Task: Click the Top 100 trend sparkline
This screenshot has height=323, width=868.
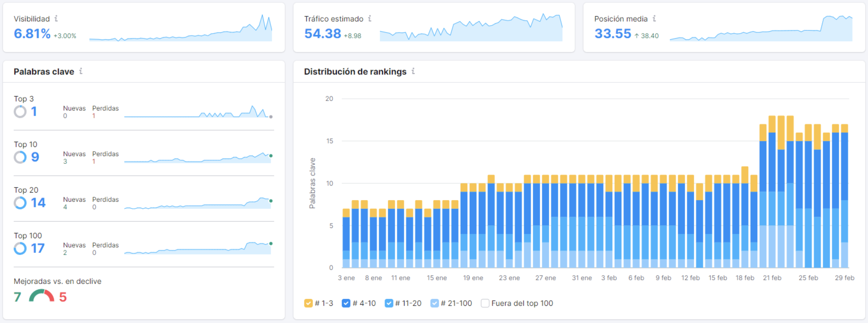Action: click(x=198, y=248)
